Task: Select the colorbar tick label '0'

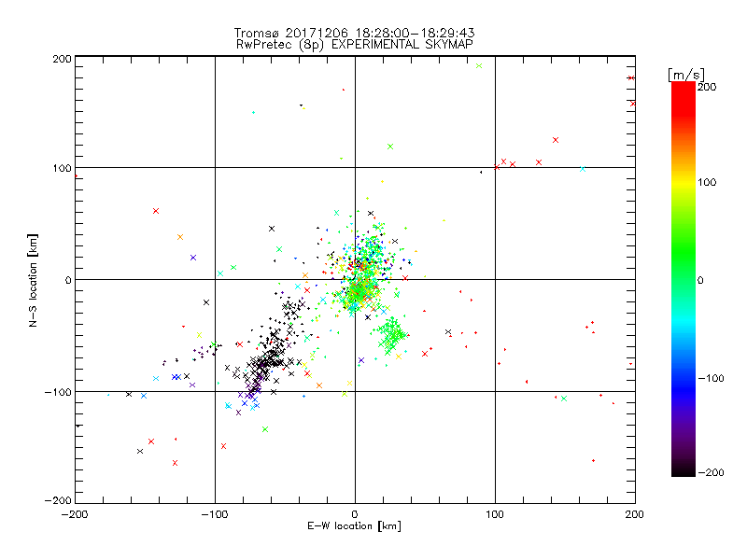Action: pyautogui.click(x=700, y=281)
